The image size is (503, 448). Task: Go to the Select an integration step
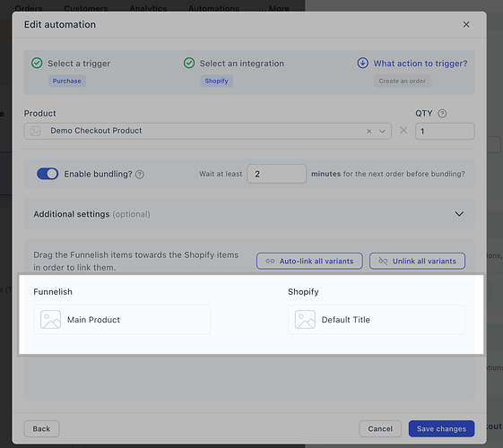242,64
